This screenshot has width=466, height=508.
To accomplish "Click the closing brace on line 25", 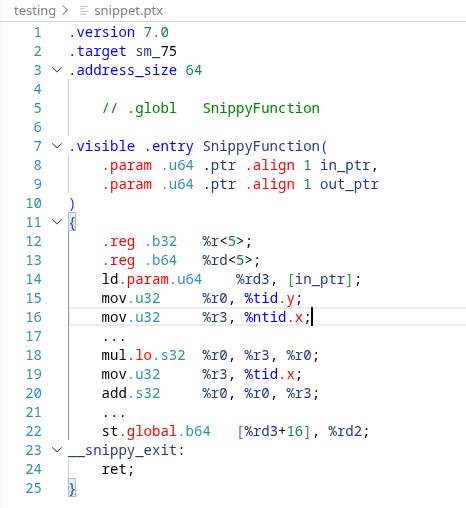I will 72,488.
